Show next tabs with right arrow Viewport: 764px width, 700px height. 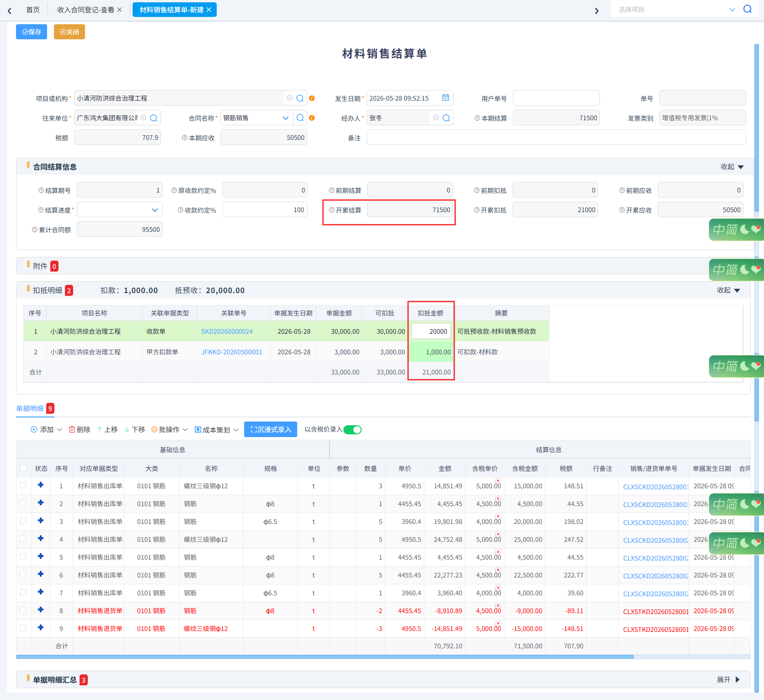pos(597,11)
